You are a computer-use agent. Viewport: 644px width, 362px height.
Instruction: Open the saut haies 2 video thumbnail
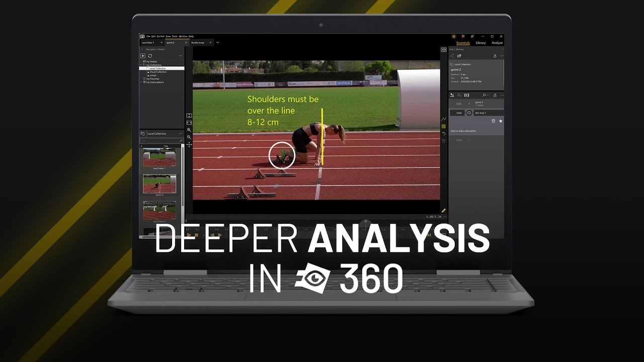(x=159, y=210)
